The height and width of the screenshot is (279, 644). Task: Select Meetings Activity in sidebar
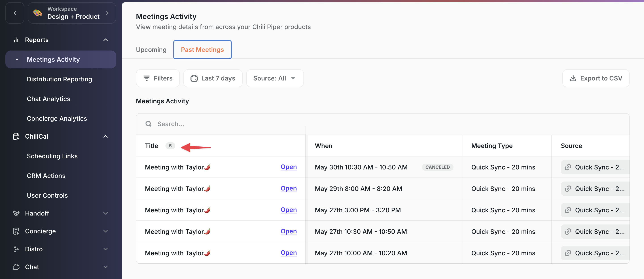pos(61,59)
